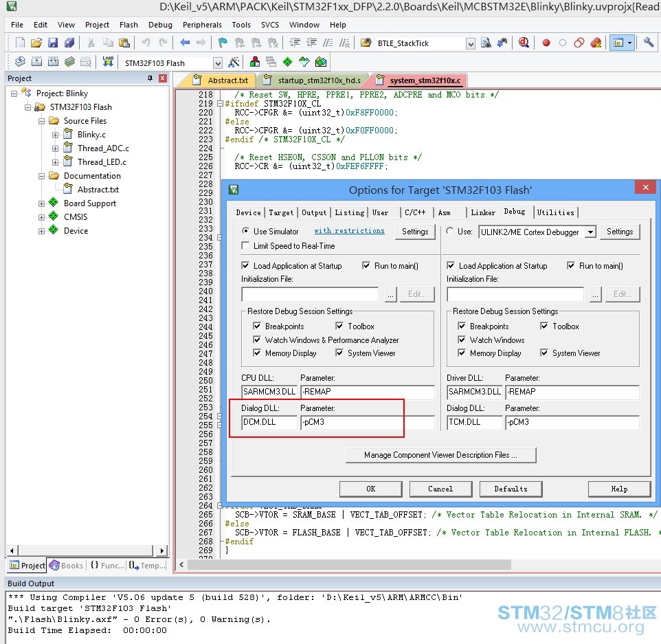The image size is (661, 644).
Task: Download to flash with LOAD icon
Action: click(108, 62)
